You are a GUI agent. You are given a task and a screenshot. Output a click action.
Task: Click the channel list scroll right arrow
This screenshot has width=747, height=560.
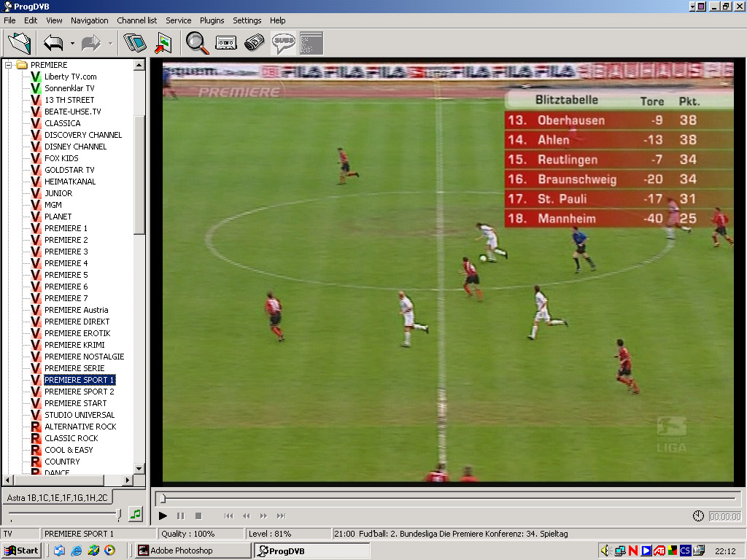pos(127,480)
